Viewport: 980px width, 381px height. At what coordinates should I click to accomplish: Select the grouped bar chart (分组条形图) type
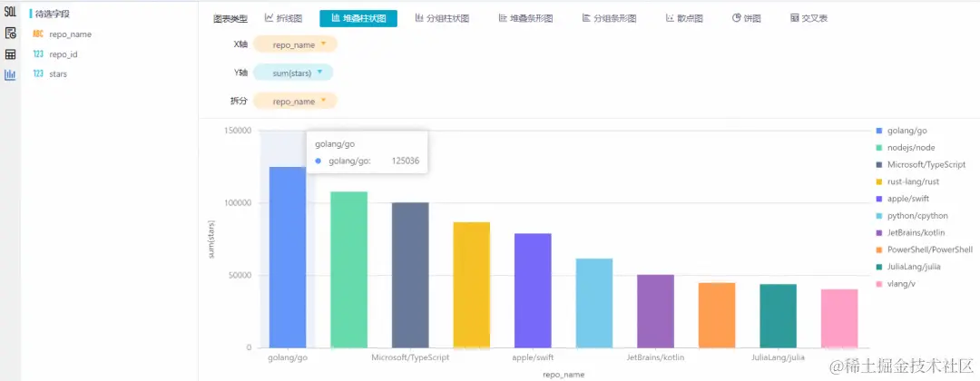click(x=609, y=18)
